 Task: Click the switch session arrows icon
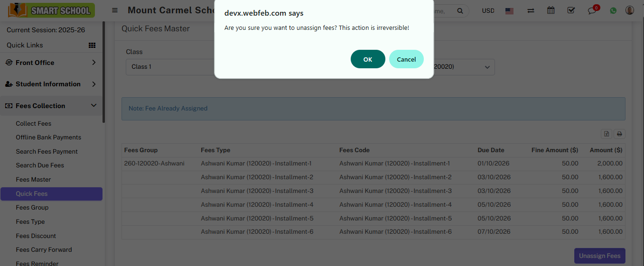click(531, 10)
